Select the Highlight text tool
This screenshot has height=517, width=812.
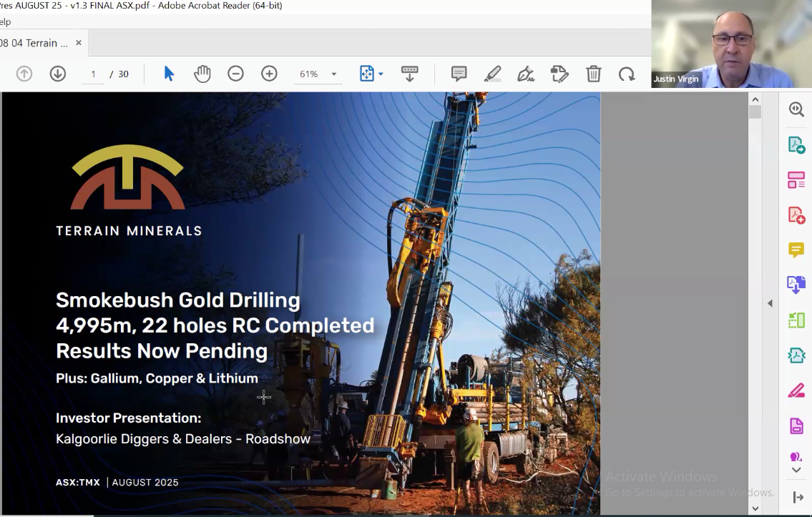[x=492, y=74]
